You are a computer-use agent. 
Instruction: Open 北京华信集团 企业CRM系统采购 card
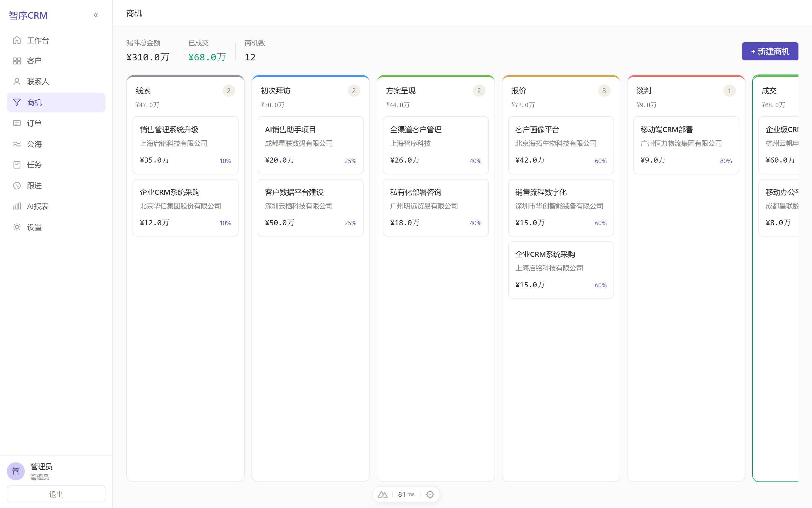(186, 208)
